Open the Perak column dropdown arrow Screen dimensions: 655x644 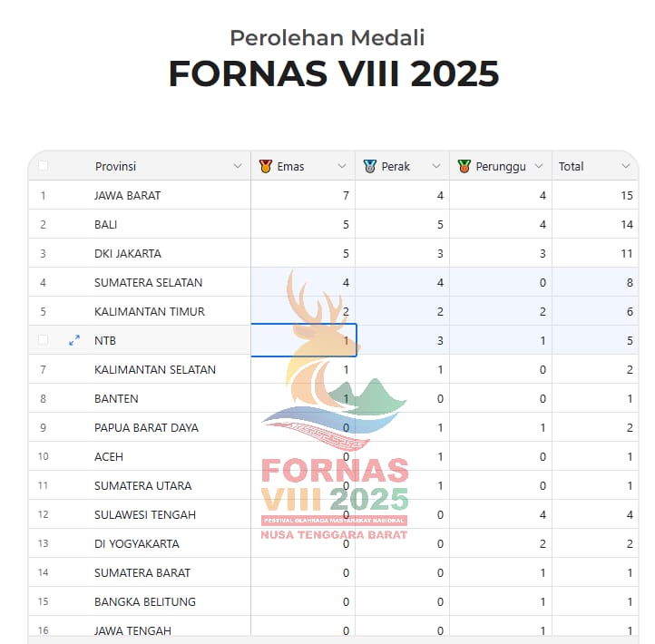[436, 166]
